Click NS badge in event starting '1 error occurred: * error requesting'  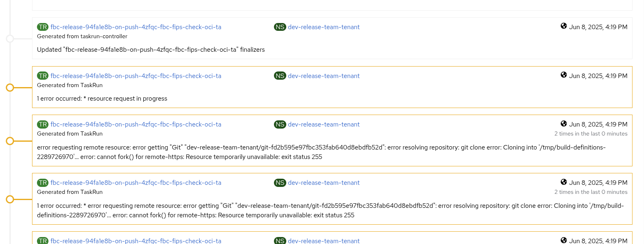(x=280, y=183)
